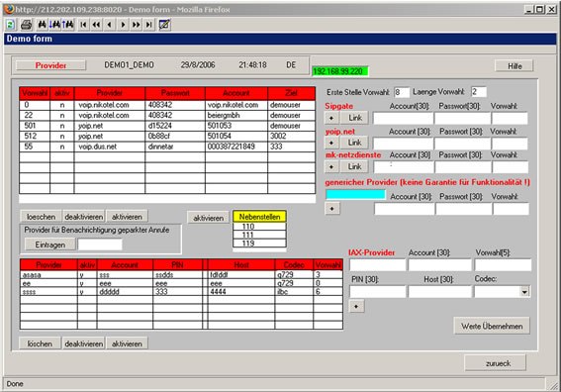
Task: Select row with Vorwahl 22 in provider table
Action: click(167, 115)
